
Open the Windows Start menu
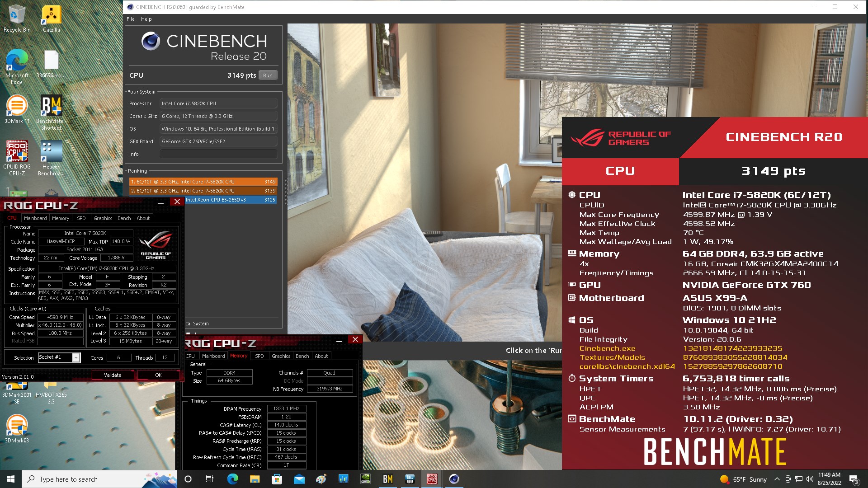(x=11, y=479)
